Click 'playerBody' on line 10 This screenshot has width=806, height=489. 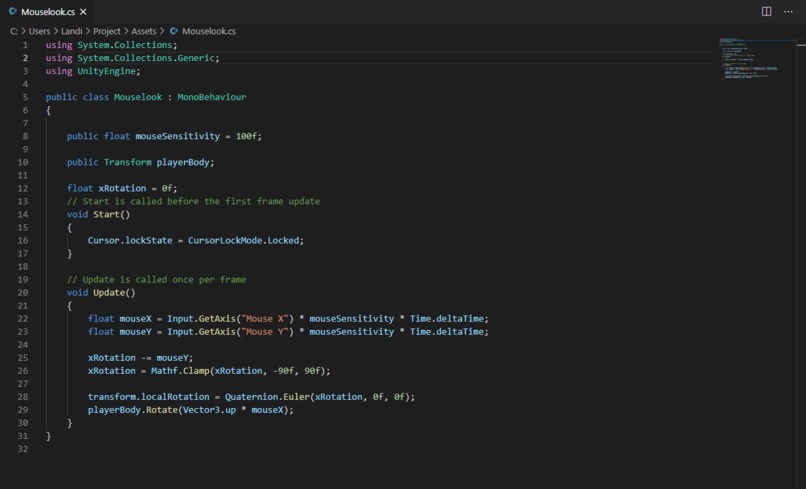(x=182, y=162)
